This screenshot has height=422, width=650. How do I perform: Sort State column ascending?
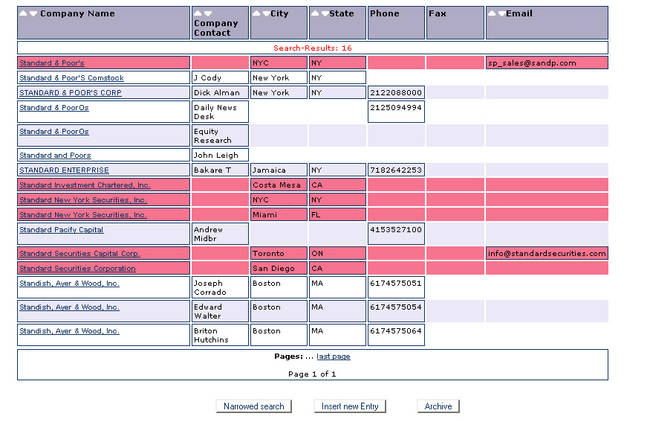[x=315, y=14]
